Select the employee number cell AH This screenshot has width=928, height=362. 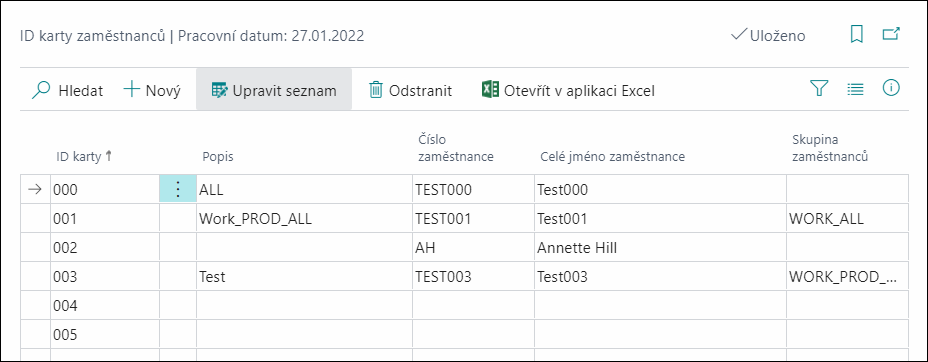[x=473, y=248]
